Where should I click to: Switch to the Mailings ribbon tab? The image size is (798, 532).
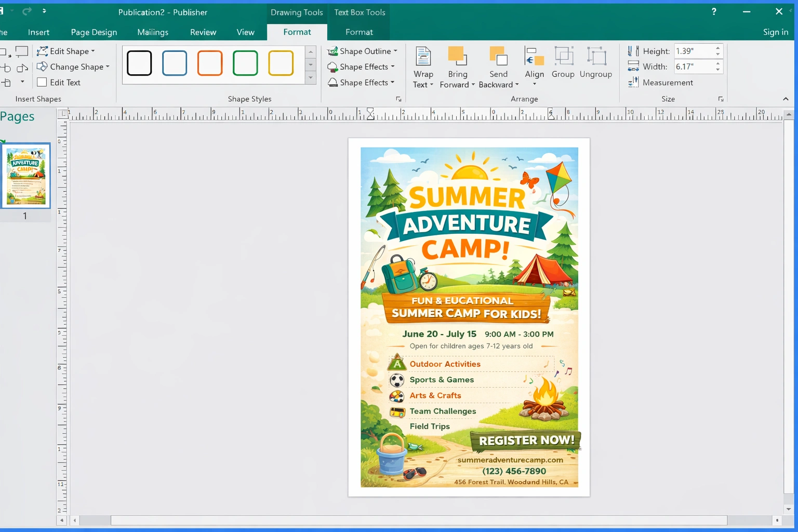tap(152, 32)
